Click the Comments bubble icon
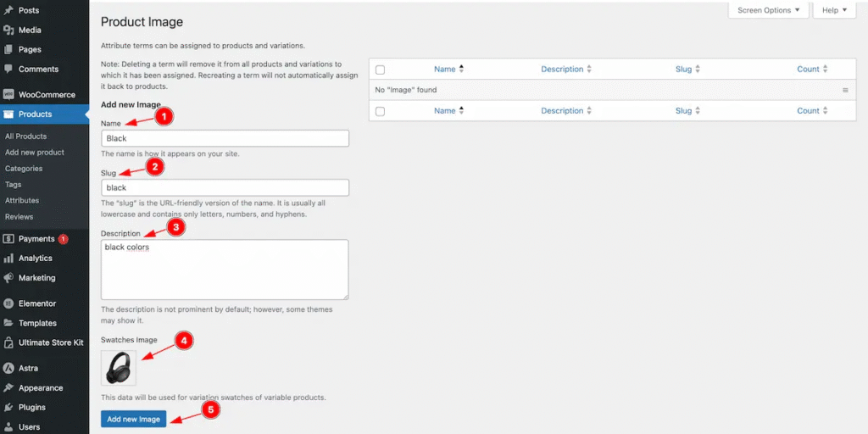 coord(8,70)
